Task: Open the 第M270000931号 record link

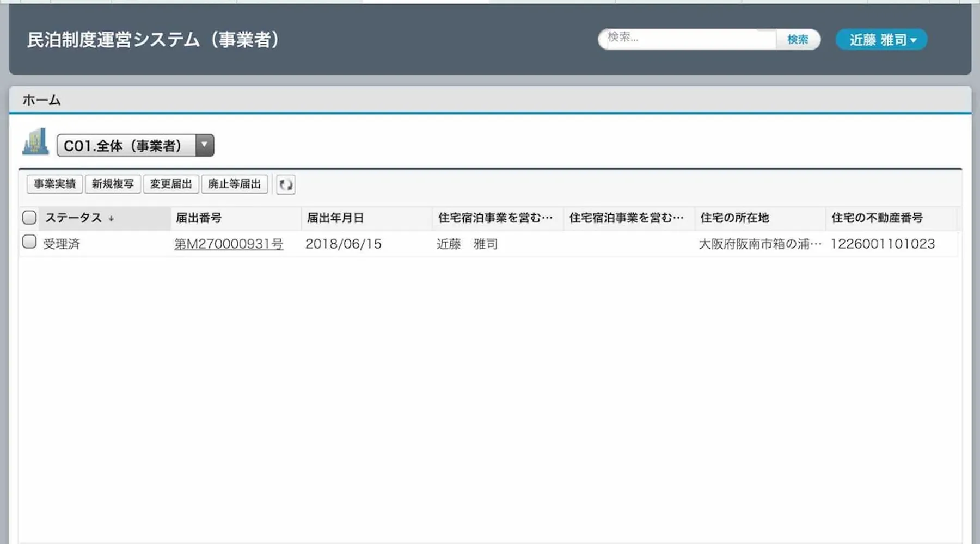Action: 229,244
